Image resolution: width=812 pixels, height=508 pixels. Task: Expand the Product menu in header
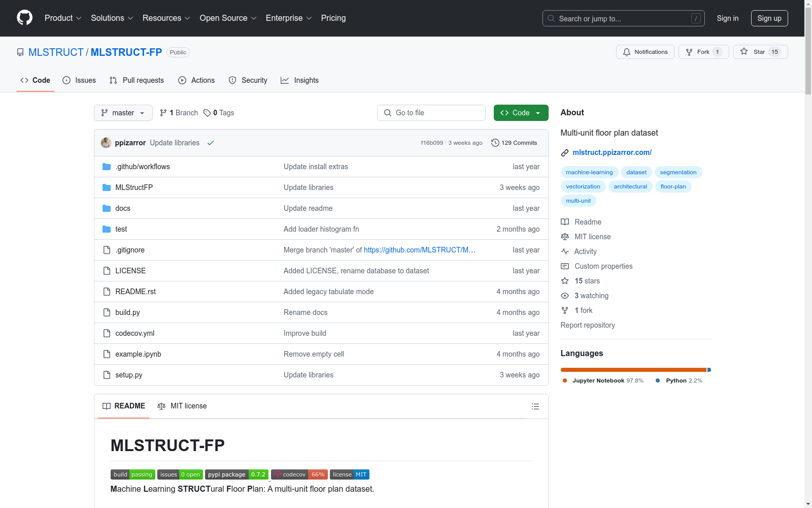[63, 18]
